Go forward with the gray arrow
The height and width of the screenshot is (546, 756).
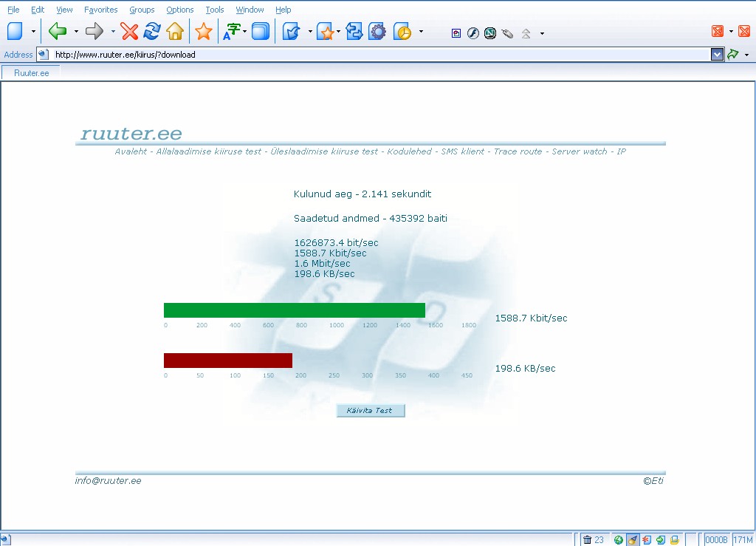[x=94, y=31]
